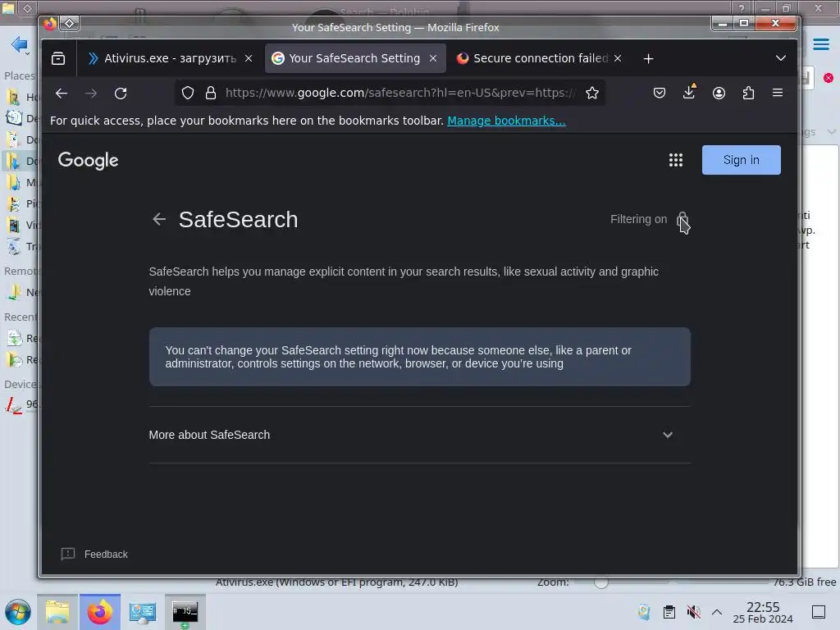Click Filtering on status text
The width and height of the screenshot is (840, 630).
pyautogui.click(x=638, y=219)
